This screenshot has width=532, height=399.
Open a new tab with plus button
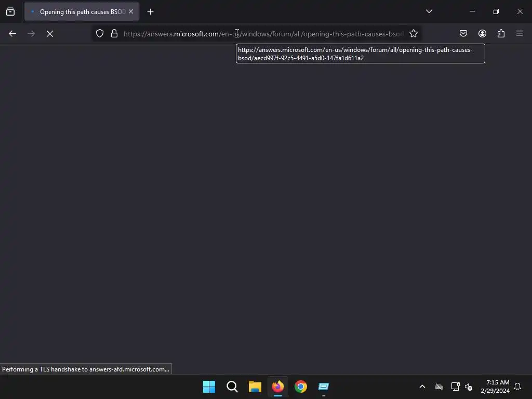[150, 12]
